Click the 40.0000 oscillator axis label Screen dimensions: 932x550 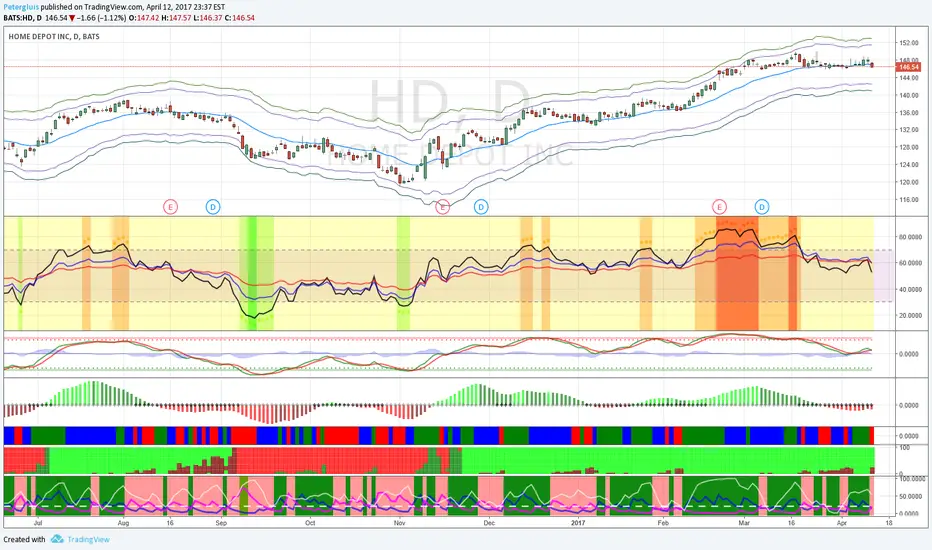pyautogui.click(x=911, y=290)
